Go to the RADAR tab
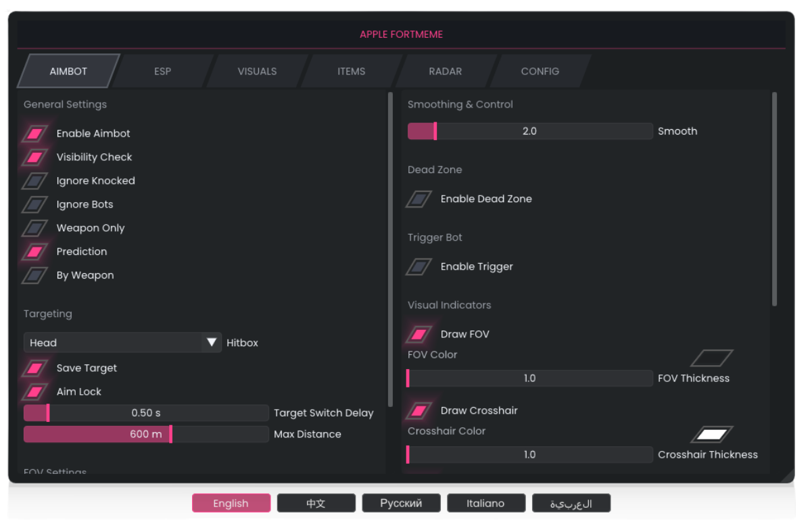 tap(445, 71)
